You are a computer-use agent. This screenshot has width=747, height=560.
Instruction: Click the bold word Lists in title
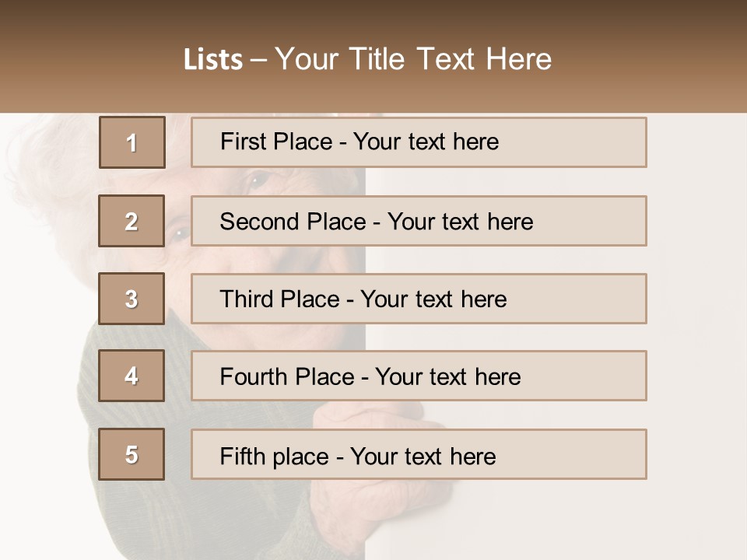pyautogui.click(x=213, y=60)
